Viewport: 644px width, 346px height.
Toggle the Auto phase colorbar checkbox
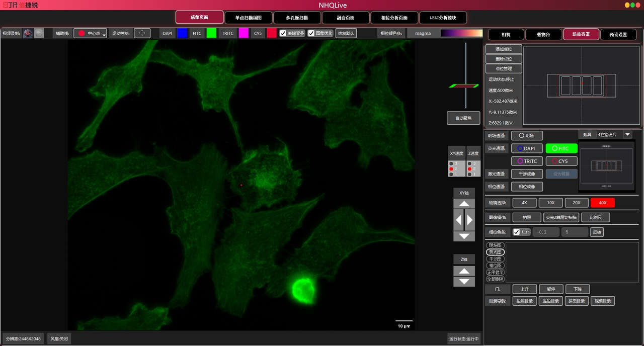point(517,232)
